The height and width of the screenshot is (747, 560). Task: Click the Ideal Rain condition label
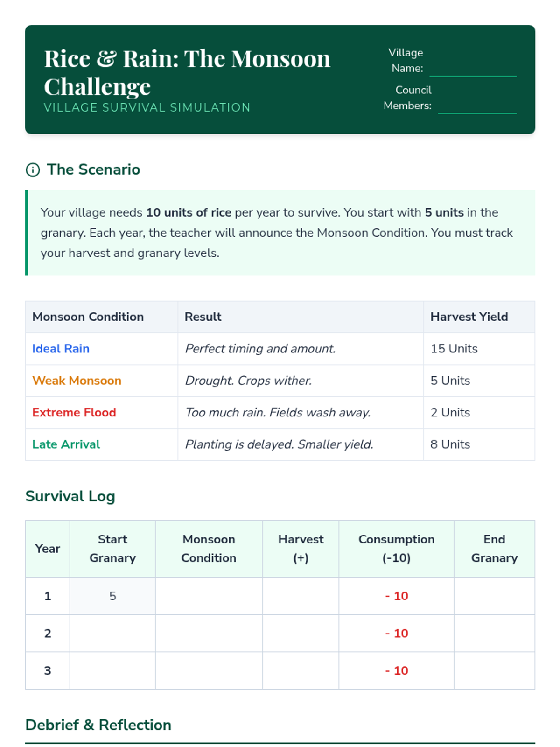(x=61, y=349)
